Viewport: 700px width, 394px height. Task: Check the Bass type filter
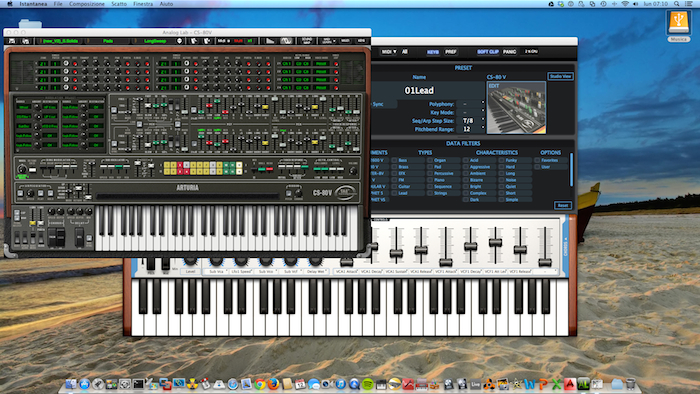(x=395, y=160)
